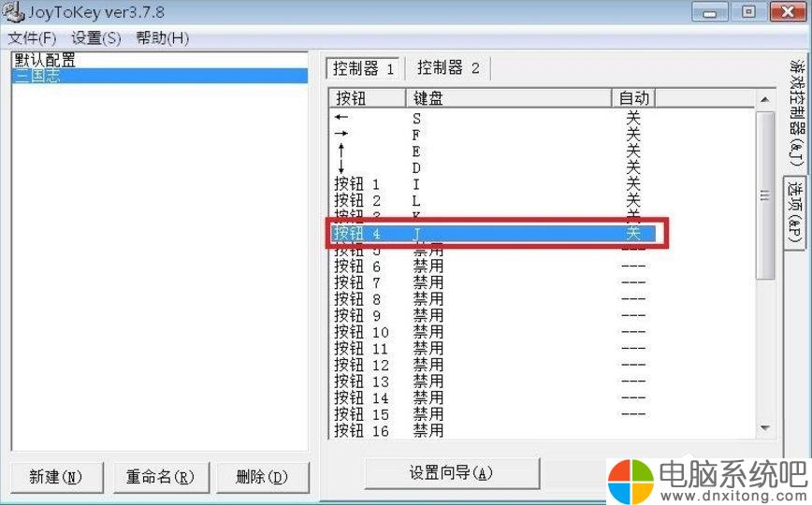The width and height of the screenshot is (812, 505).
Task: Sort by the 按钮 column header
Action: 367,98
